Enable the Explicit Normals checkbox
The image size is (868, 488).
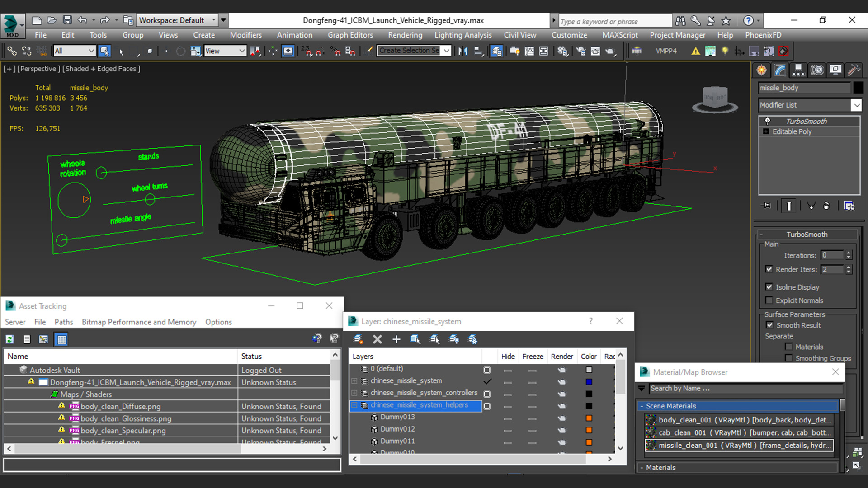coord(769,300)
